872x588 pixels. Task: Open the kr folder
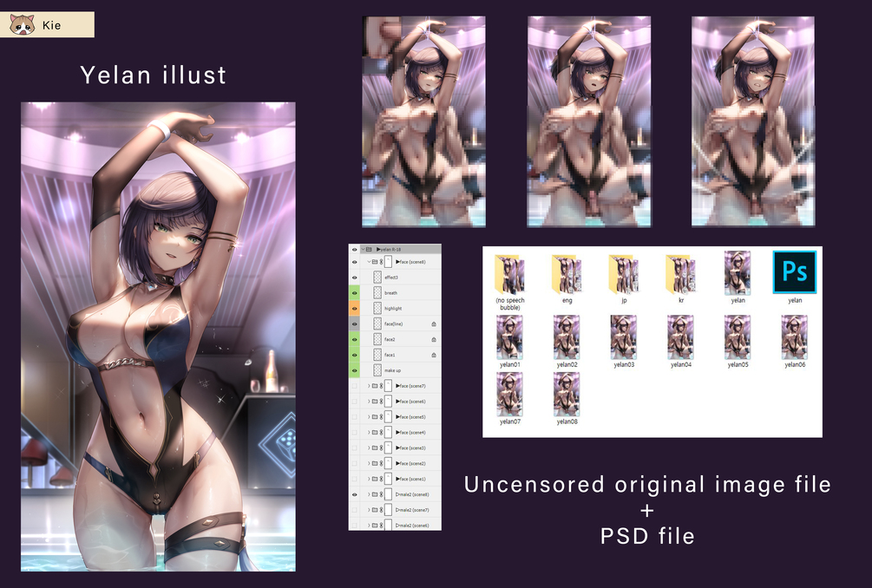[681, 279]
